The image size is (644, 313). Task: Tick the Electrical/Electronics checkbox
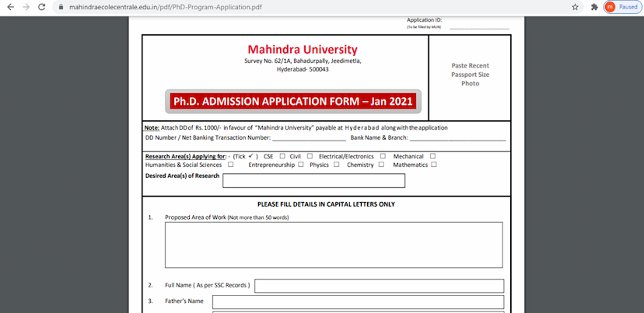click(x=383, y=156)
